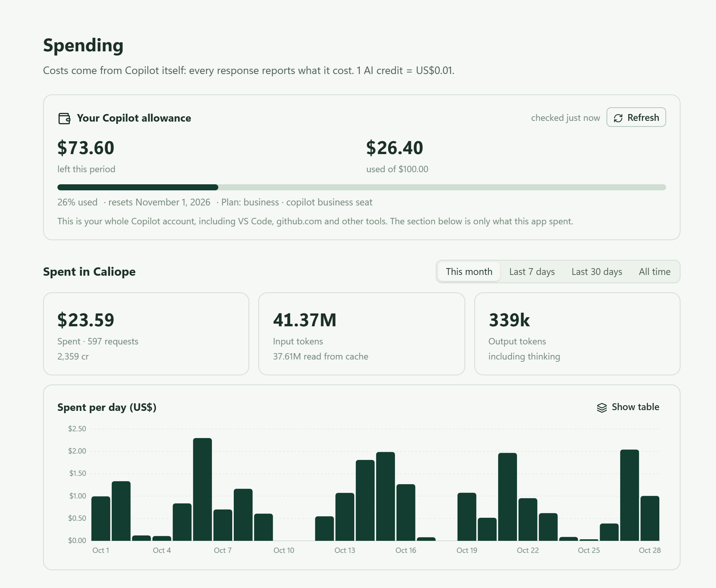Screen dimensions: 716x588
Task: Click '37.61M read from cache' text
Action: point(321,357)
